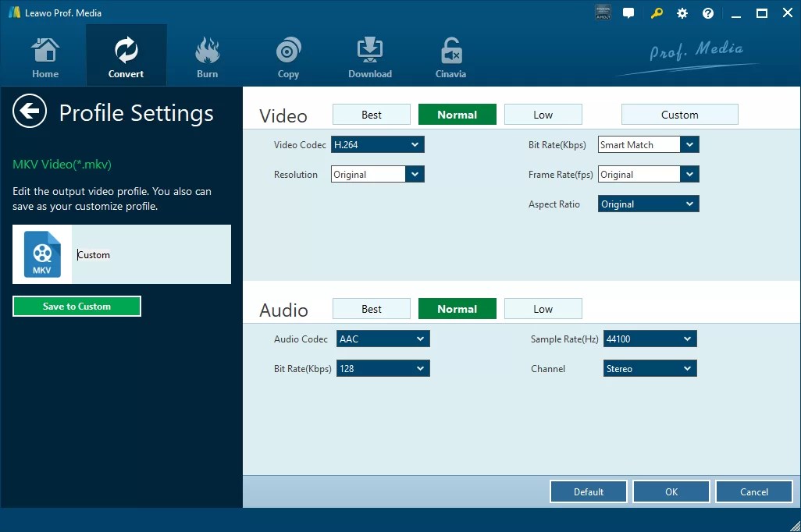Screen dimensions: 801x532
Task: Click the Save to Custom button
Action: point(77,306)
